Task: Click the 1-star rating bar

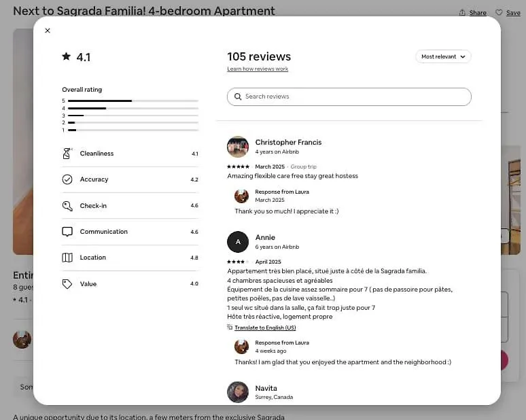Action: coord(133,130)
